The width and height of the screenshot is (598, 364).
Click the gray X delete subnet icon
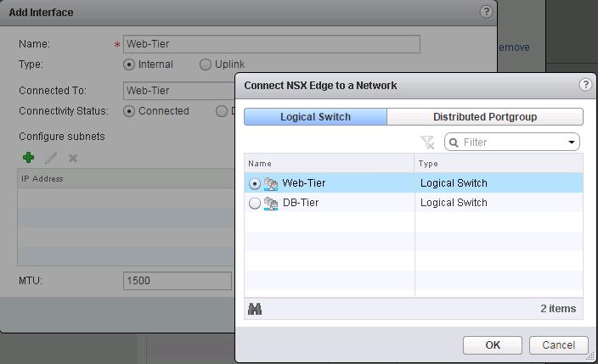pos(73,158)
